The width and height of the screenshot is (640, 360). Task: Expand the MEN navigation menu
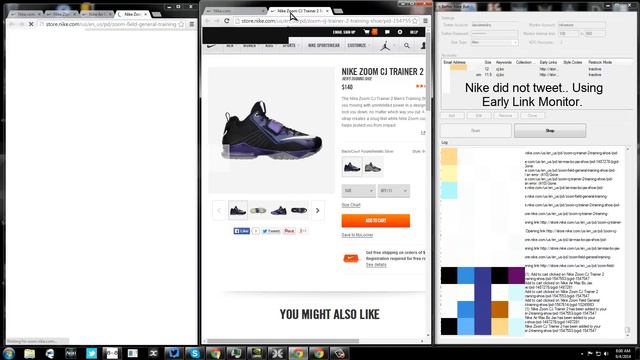point(230,46)
